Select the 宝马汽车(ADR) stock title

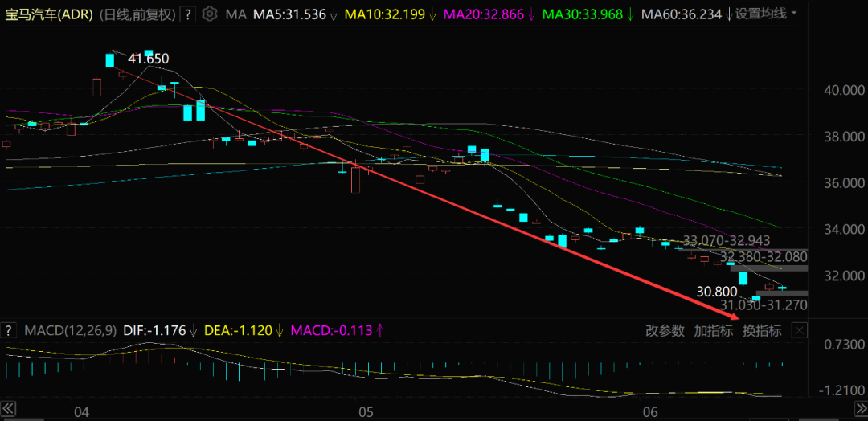[50, 14]
